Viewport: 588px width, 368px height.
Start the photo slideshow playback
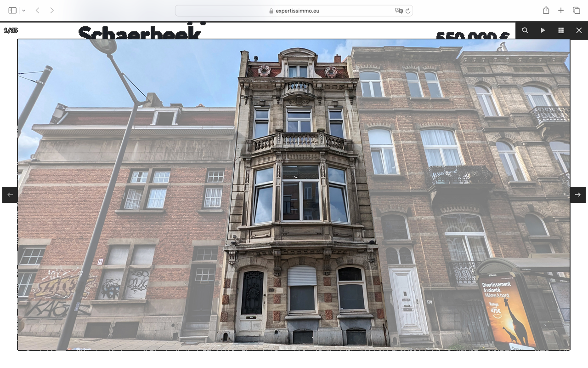[x=543, y=30]
